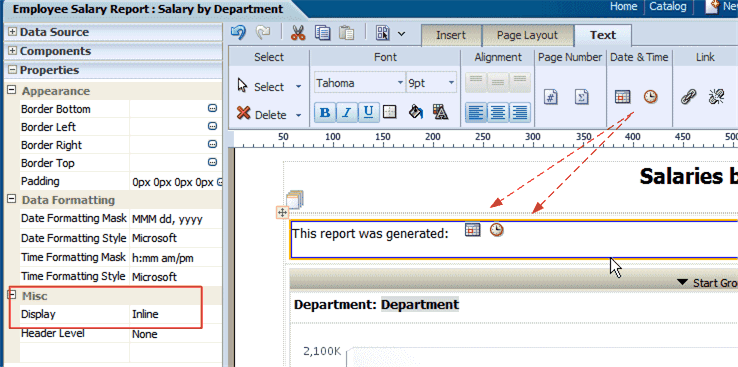
Task: Click the remove link broken-chain icon
Action: point(716,97)
